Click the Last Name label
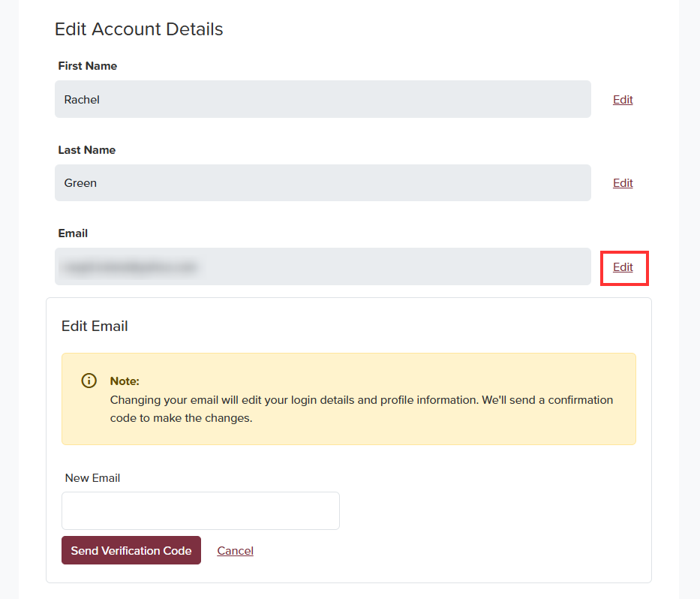 (87, 150)
